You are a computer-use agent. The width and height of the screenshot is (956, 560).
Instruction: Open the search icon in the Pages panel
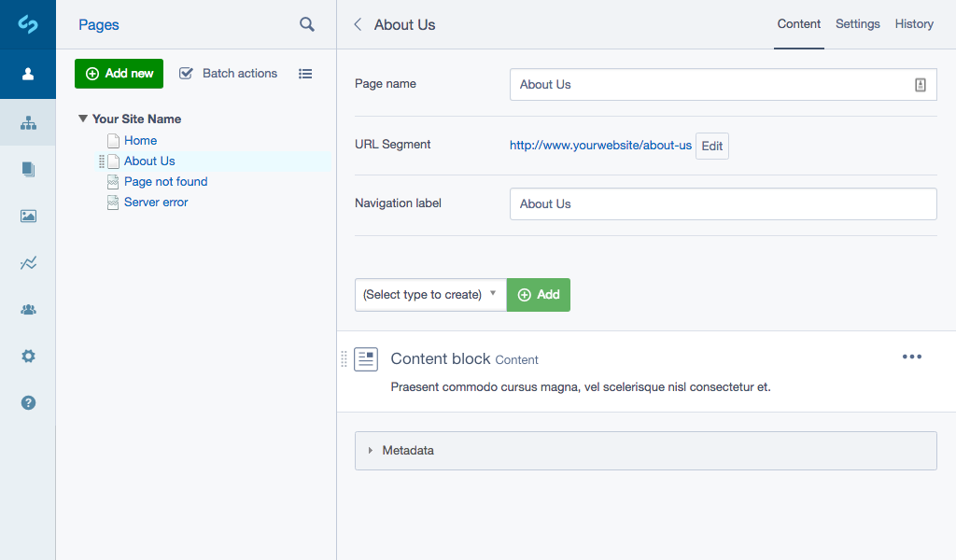tap(307, 24)
